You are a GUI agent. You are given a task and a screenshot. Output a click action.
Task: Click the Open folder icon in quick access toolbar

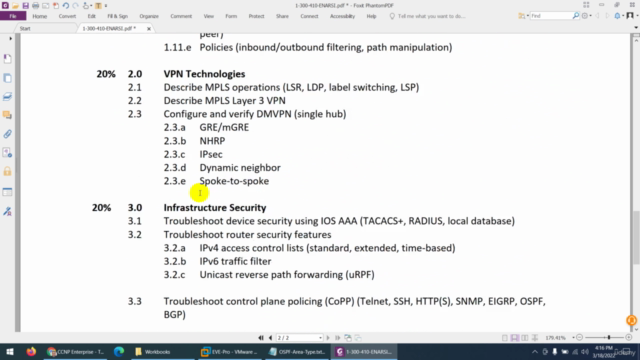pyautogui.click(x=15, y=6)
